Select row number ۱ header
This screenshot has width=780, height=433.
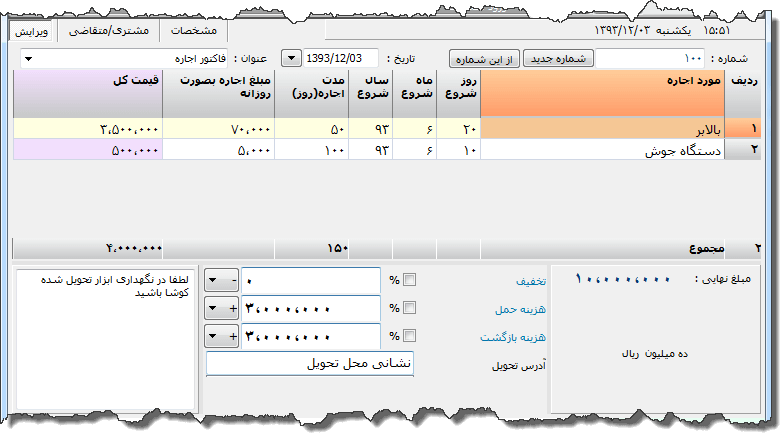point(743,128)
